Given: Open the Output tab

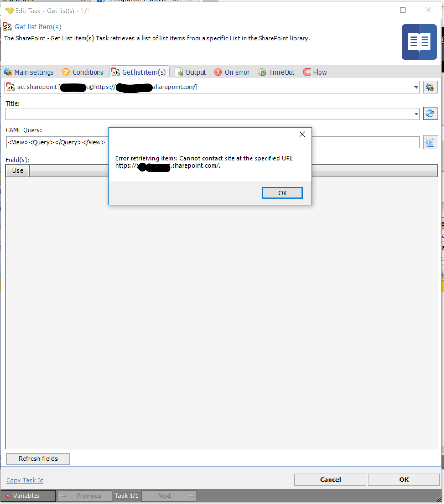Looking at the screenshot, I should pyautogui.click(x=191, y=72).
